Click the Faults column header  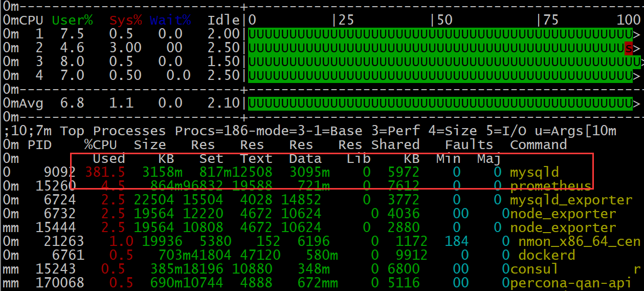(x=469, y=145)
